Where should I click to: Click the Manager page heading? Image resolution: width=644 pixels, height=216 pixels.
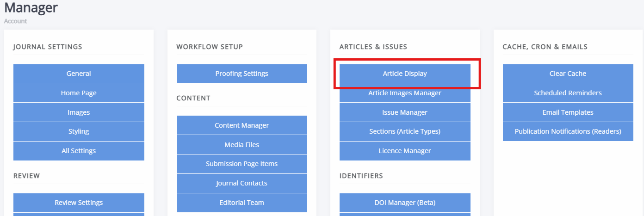(31, 7)
